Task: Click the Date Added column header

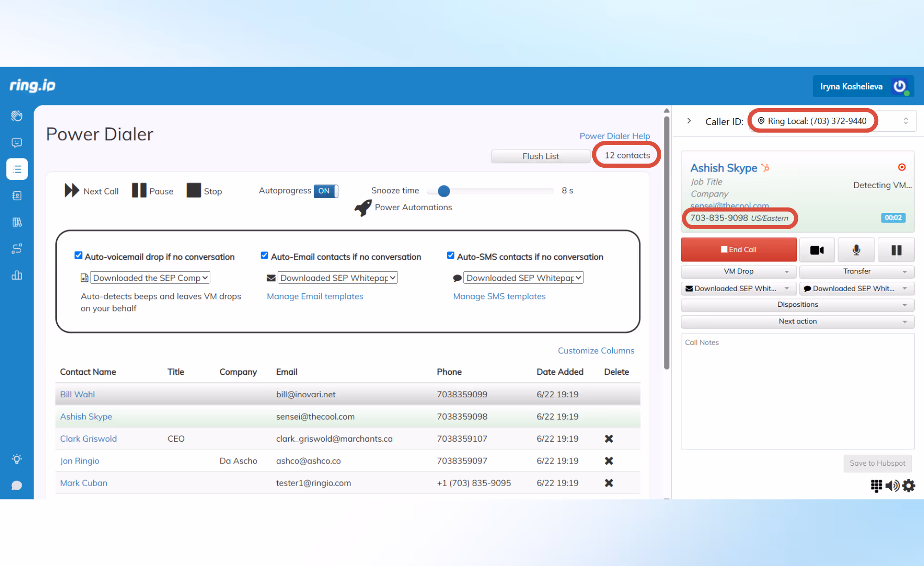Action: pyautogui.click(x=560, y=372)
